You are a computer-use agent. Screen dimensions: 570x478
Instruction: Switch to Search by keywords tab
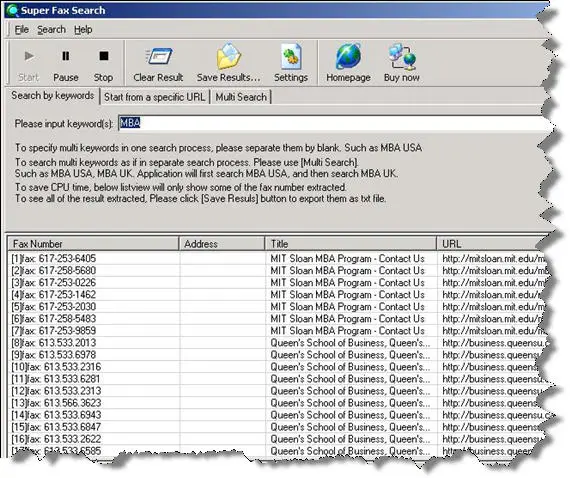point(53,96)
